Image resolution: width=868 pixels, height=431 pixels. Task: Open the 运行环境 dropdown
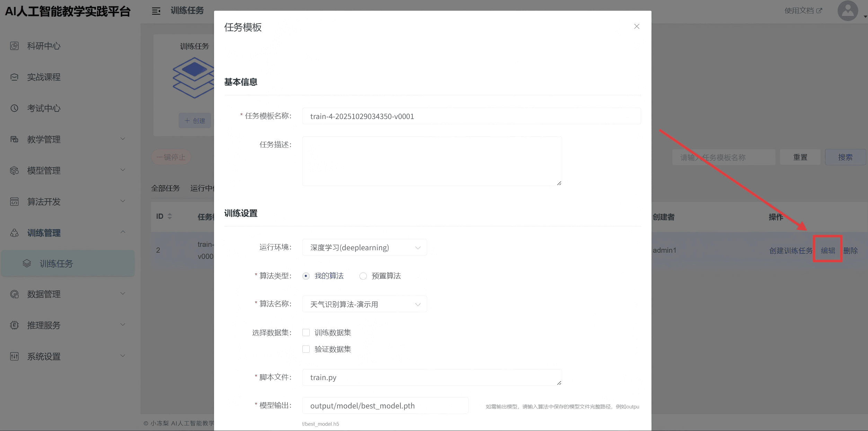[364, 247]
